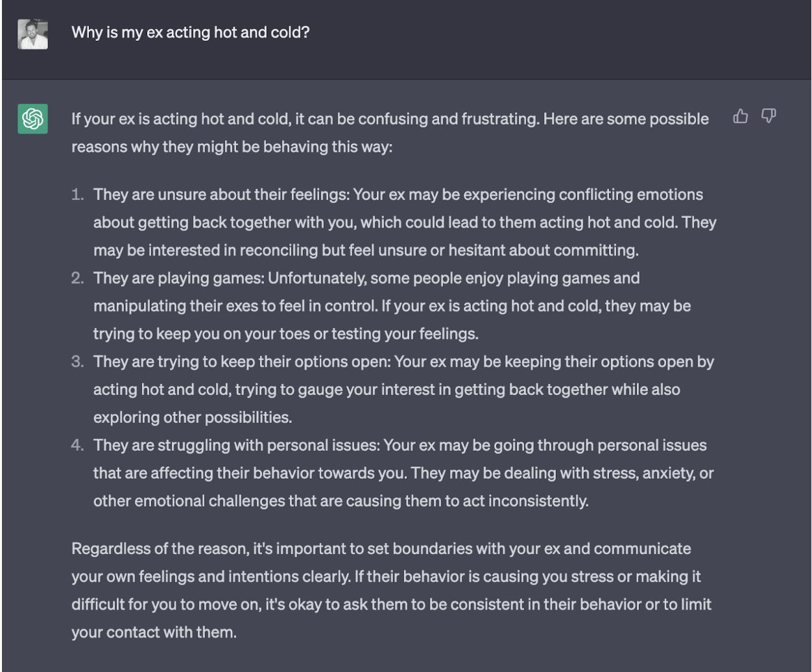The image size is (812, 672).
Task: Click list number 3 marker
Action: click(x=78, y=361)
